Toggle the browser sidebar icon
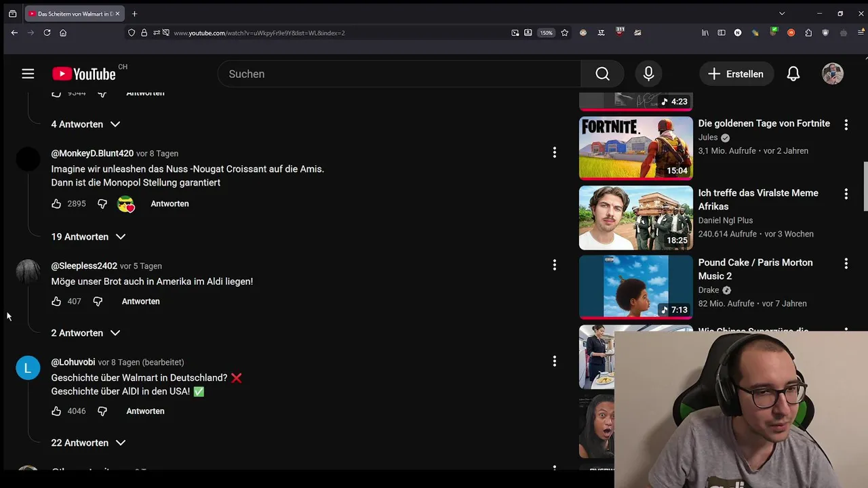Image resolution: width=868 pixels, height=488 pixels. coord(722,33)
